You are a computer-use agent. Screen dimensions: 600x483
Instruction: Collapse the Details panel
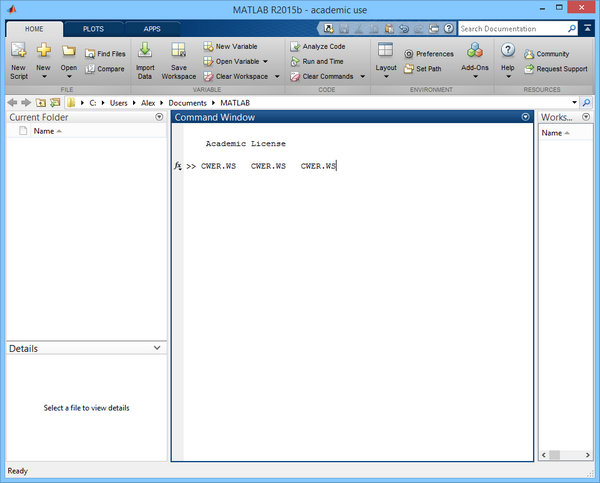(x=157, y=348)
